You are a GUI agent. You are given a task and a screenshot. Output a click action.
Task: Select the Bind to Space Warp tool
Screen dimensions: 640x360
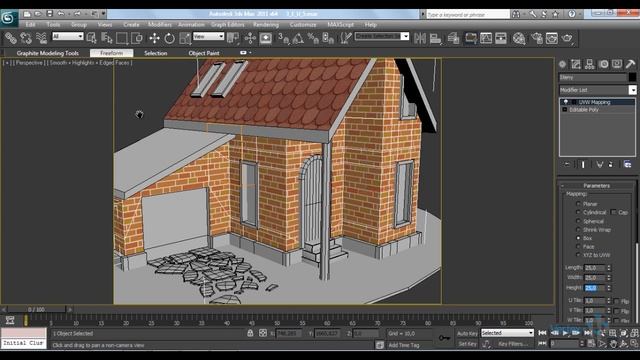click(x=42, y=38)
